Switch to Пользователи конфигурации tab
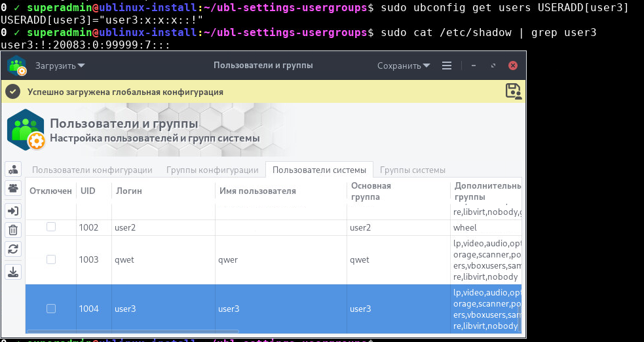Screen dimensions: 644x342 click(92, 170)
